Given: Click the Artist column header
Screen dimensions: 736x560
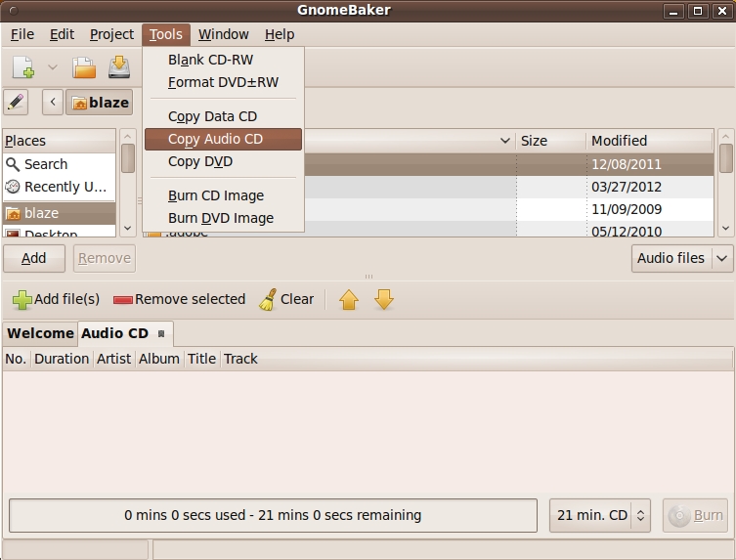Looking at the screenshot, I should pyautogui.click(x=114, y=359).
